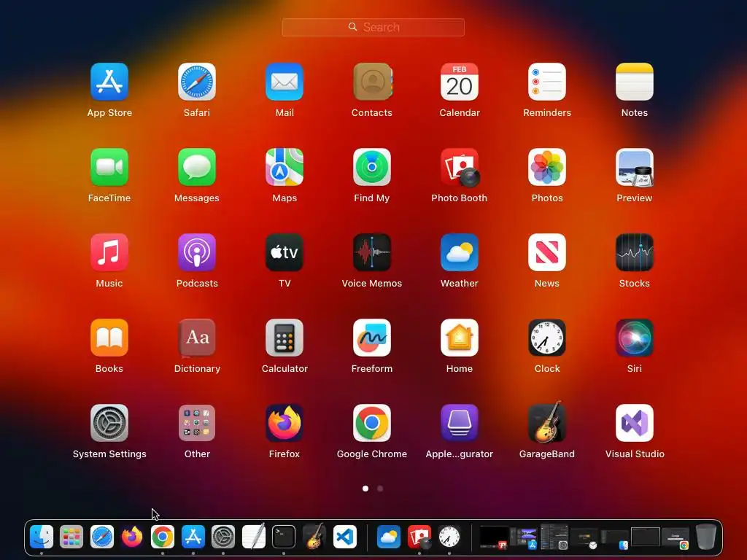Open Photo Booth in the Dock
The width and height of the screenshot is (747, 560).
pos(419,537)
